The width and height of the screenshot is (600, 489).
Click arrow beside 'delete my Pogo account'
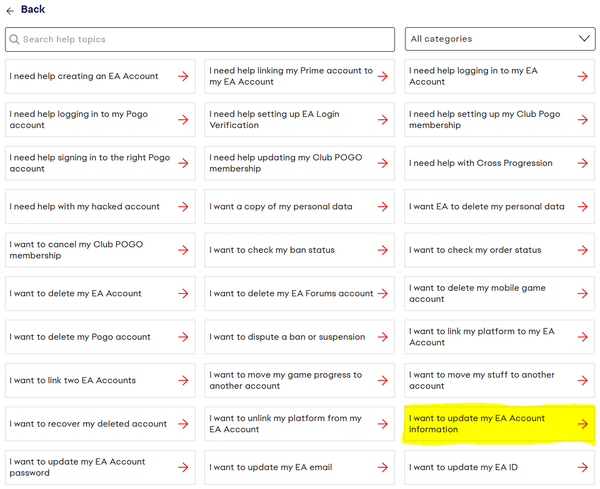[183, 337]
